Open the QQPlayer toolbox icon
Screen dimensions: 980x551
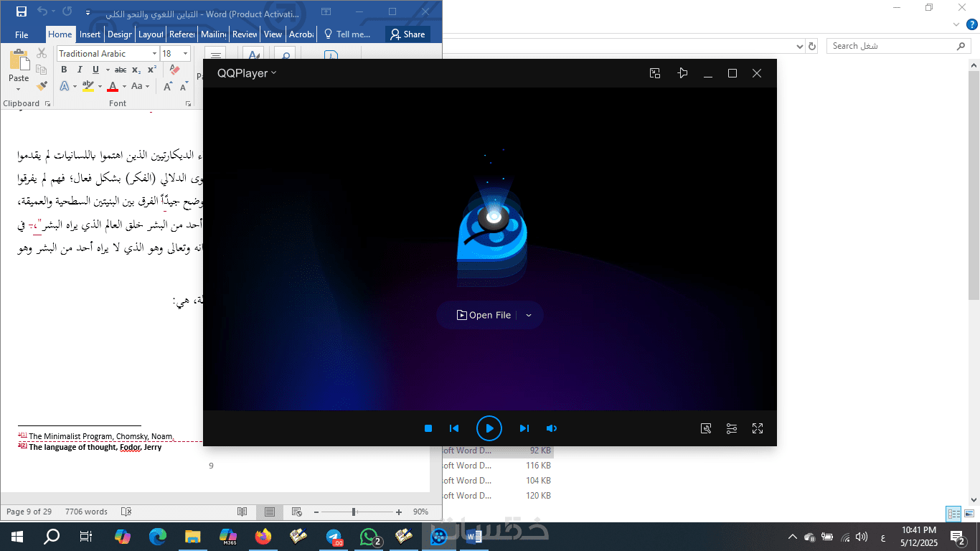tap(706, 428)
